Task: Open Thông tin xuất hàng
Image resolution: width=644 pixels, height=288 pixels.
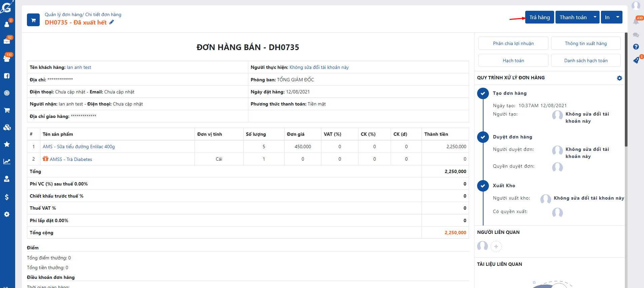Action: tap(585, 43)
